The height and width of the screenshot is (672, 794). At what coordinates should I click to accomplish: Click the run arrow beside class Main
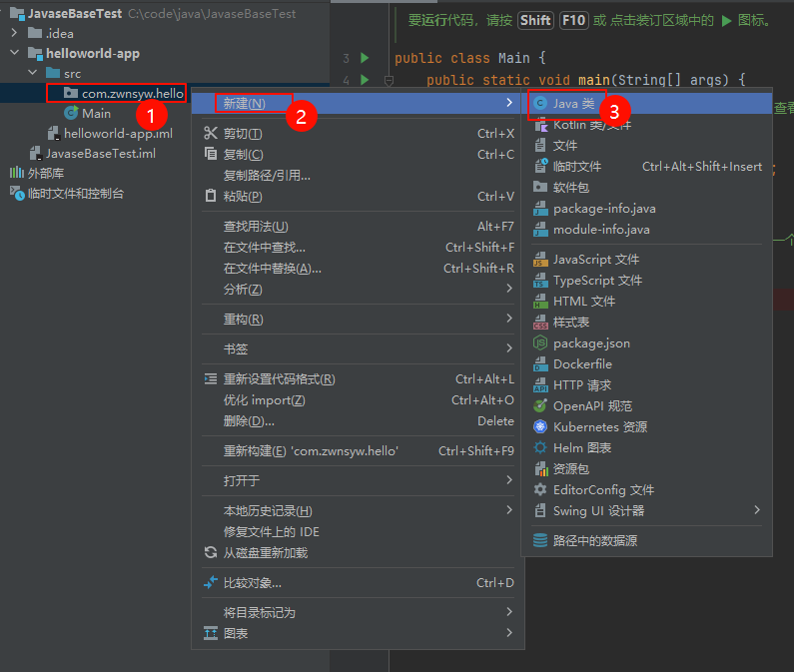[365, 58]
